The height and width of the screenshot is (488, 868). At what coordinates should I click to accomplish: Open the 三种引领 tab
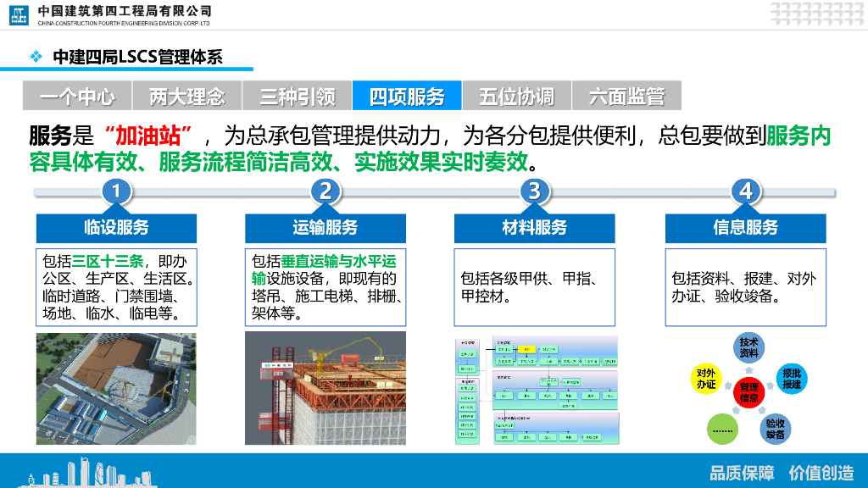pyautogui.click(x=298, y=97)
